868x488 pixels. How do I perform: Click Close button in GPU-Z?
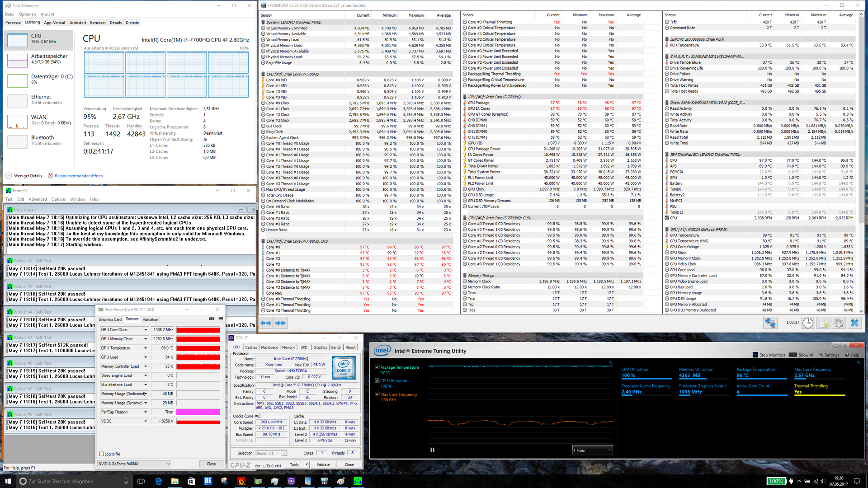[211, 464]
